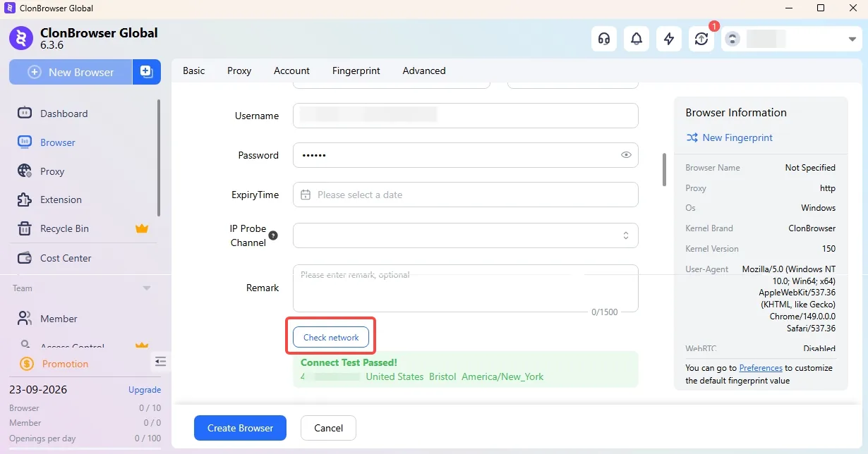Switch to the Fingerprint tab

356,70
